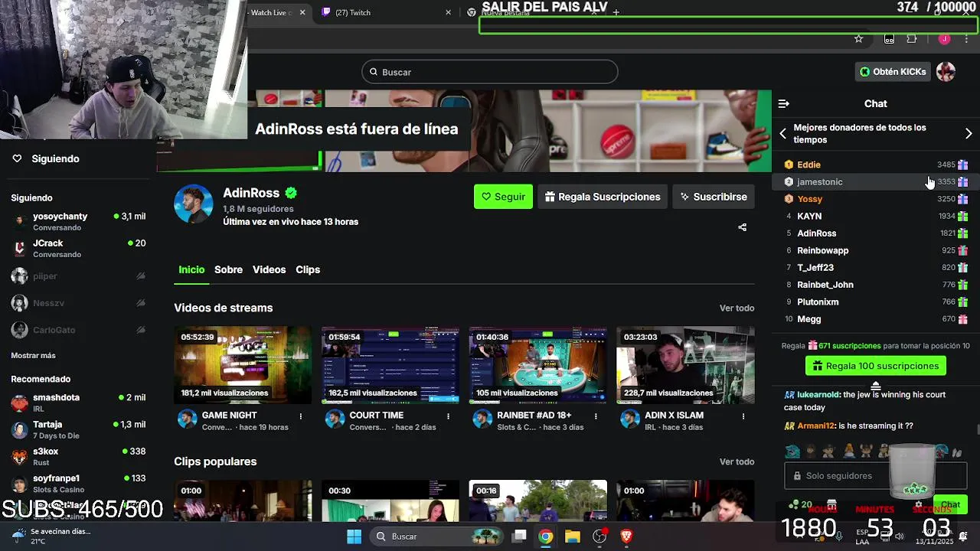The height and width of the screenshot is (551, 980).
Task: Click the verified badge next to AdinRoss
Action: 291,193
